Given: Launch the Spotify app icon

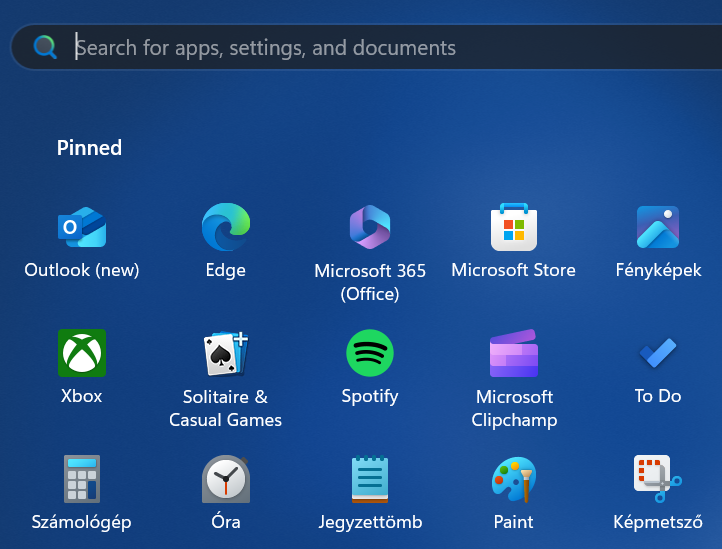Looking at the screenshot, I should click(x=370, y=353).
